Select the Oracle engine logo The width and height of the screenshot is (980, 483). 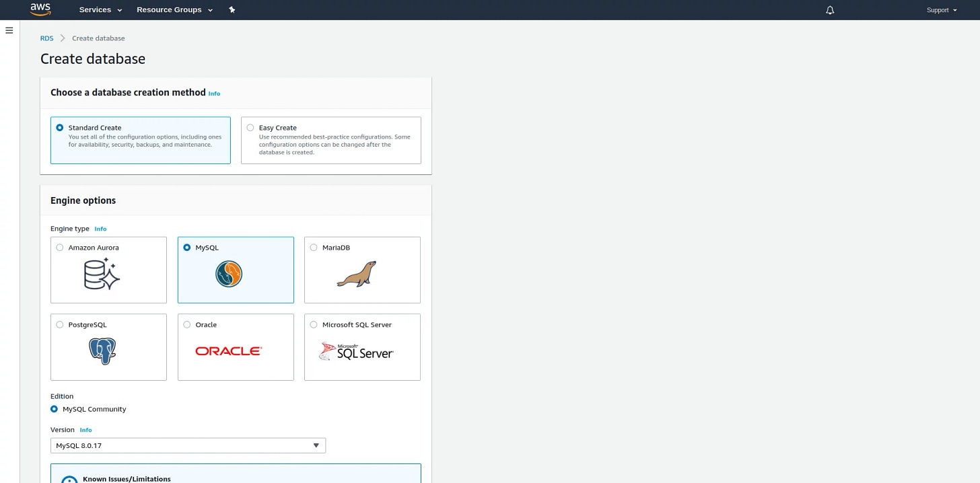(x=228, y=350)
